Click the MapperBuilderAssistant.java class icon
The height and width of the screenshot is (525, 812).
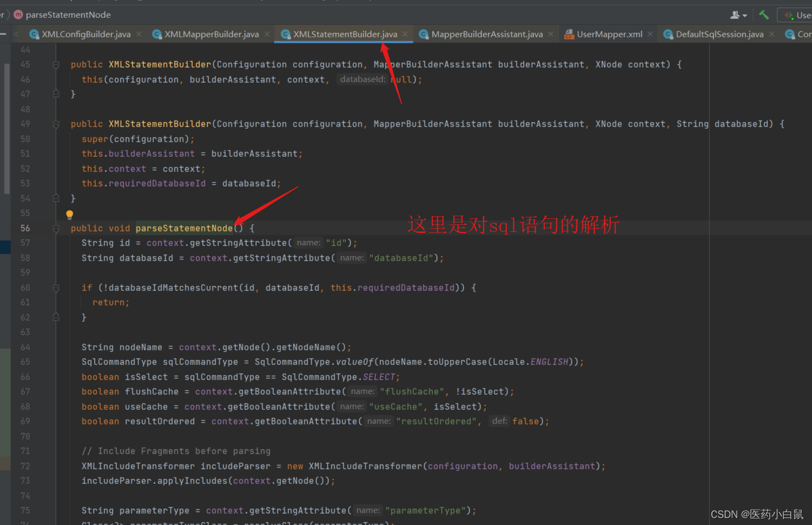pyautogui.click(x=424, y=34)
